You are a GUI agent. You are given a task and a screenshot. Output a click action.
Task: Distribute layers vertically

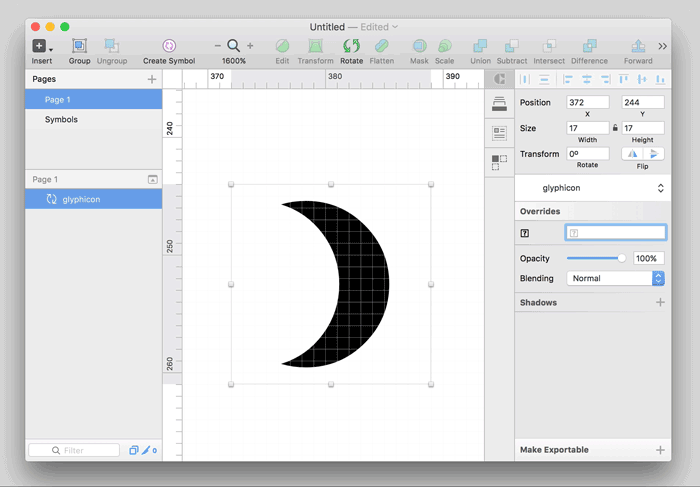click(544, 79)
